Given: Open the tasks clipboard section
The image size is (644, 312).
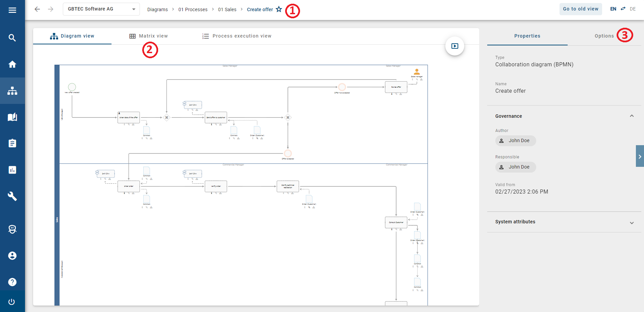Looking at the screenshot, I should [x=13, y=143].
